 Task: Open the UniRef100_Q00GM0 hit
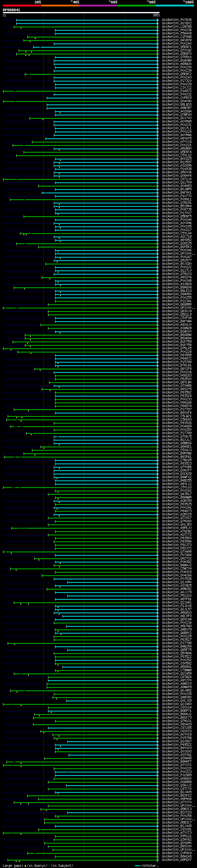pos(177,843)
